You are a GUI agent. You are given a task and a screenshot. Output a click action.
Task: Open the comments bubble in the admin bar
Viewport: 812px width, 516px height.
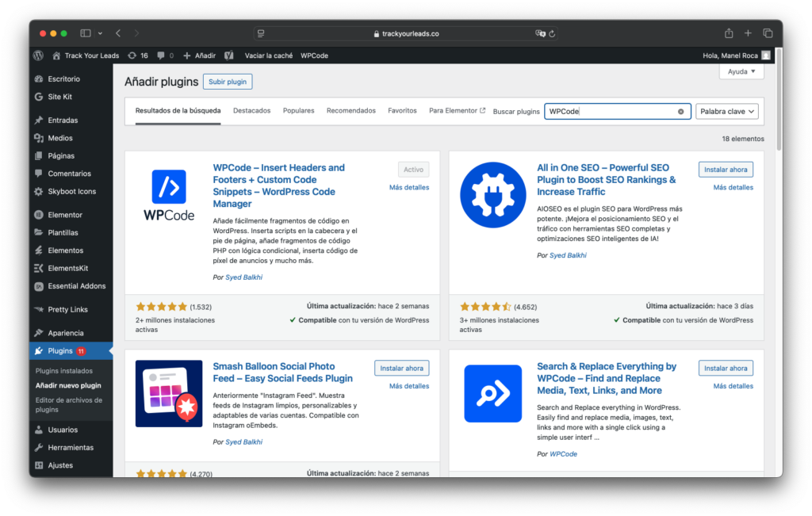coord(165,55)
